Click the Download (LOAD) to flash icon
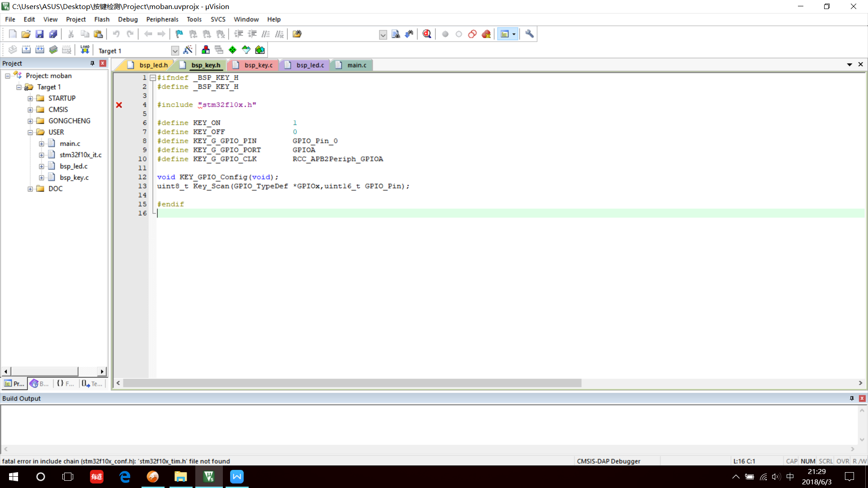The height and width of the screenshot is (488, 868). 85,50
